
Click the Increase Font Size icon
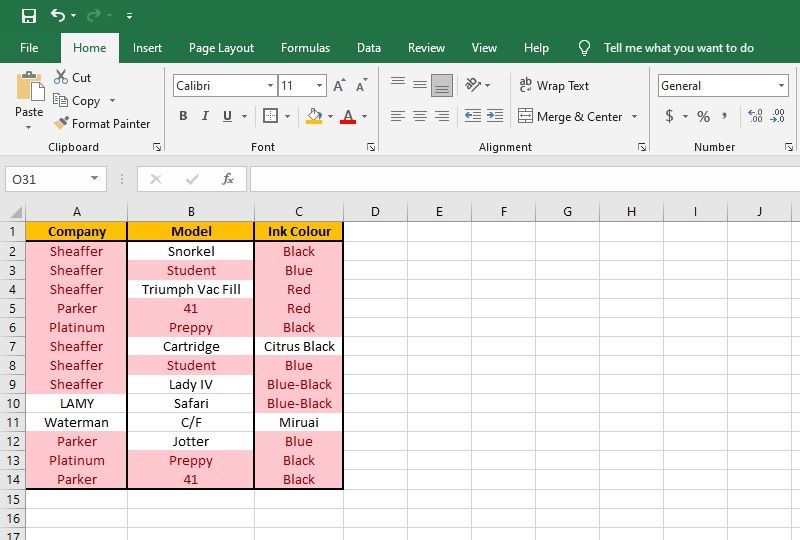pyautogui.click(x=339, y=85)
